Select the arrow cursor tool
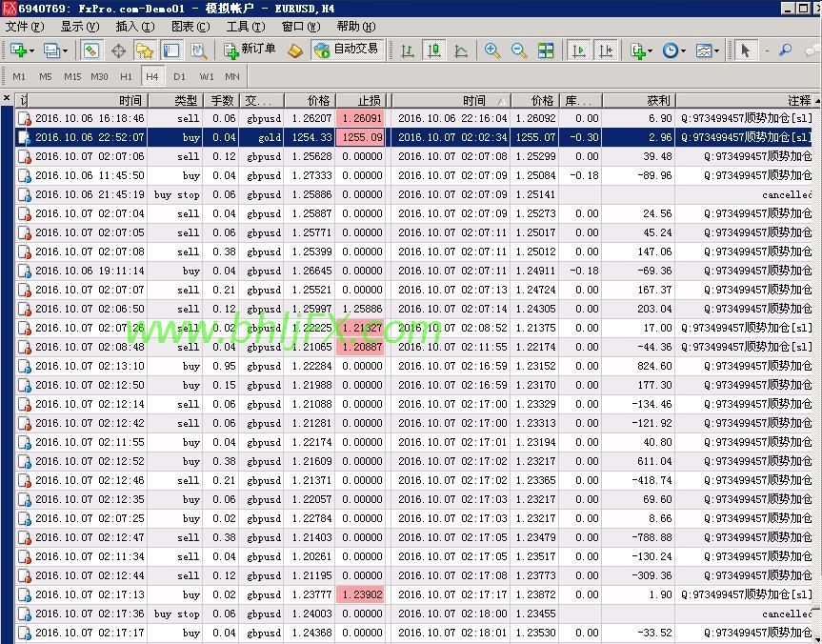 click(745, 50)
